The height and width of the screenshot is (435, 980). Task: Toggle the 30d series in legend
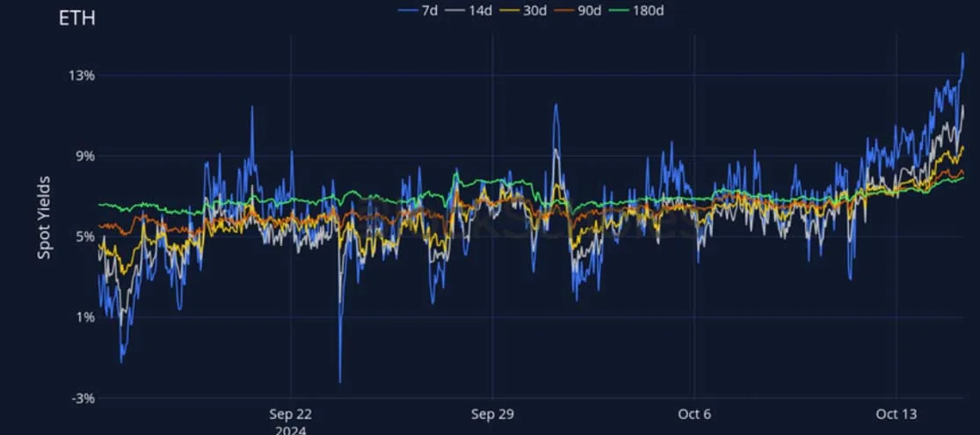pos(525,11)
